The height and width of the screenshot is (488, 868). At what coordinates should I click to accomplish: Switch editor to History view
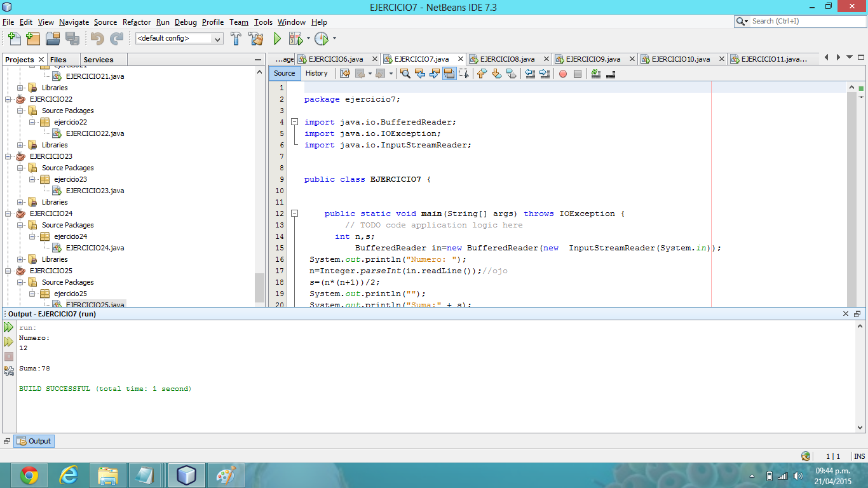[316, 73]
